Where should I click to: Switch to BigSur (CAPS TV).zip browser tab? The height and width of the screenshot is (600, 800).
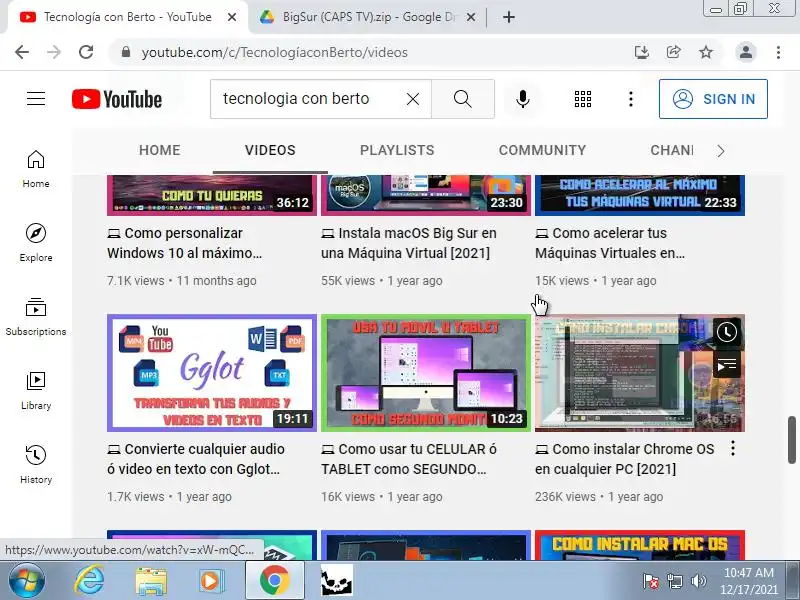click(x=367, y=17)
